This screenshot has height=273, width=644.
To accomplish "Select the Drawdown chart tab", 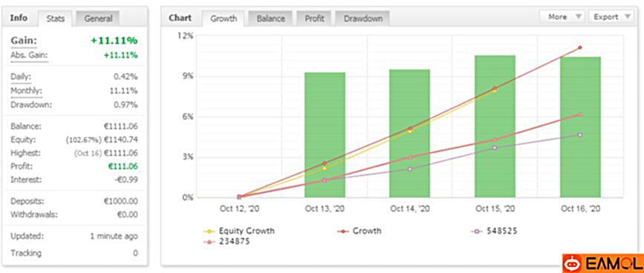I will (x=363, y=19).
